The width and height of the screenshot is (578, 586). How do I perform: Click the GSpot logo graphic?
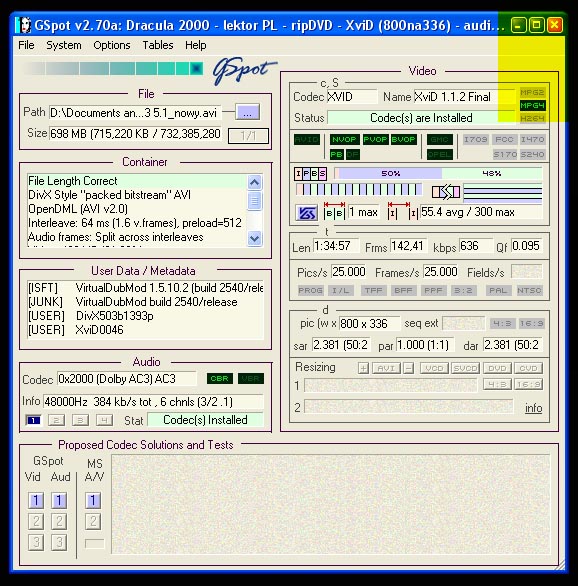(244, 70)
